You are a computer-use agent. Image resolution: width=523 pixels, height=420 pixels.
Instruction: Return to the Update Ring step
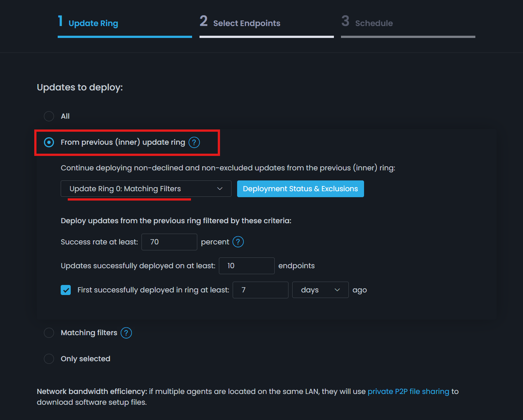tap(93, 23)
